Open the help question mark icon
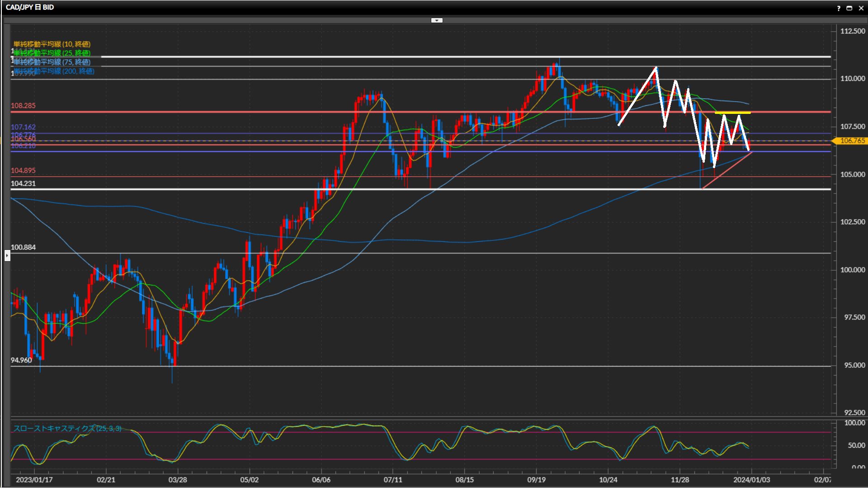The height and width of the screenshot is (488, 868). tap(839, 8)
